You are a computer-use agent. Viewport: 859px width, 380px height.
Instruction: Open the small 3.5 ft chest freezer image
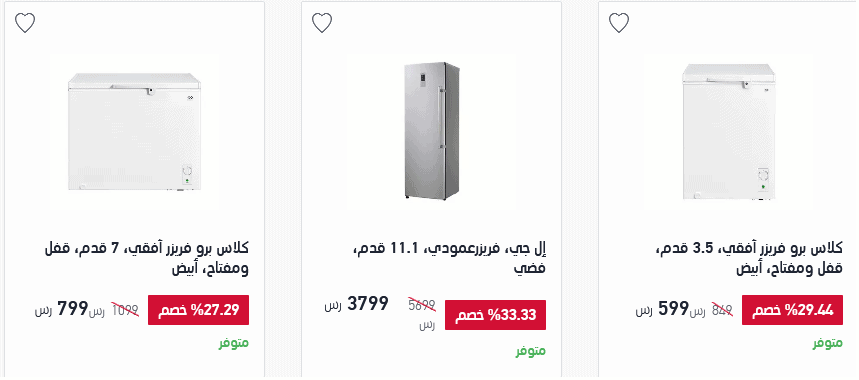(x=729, y=132)
